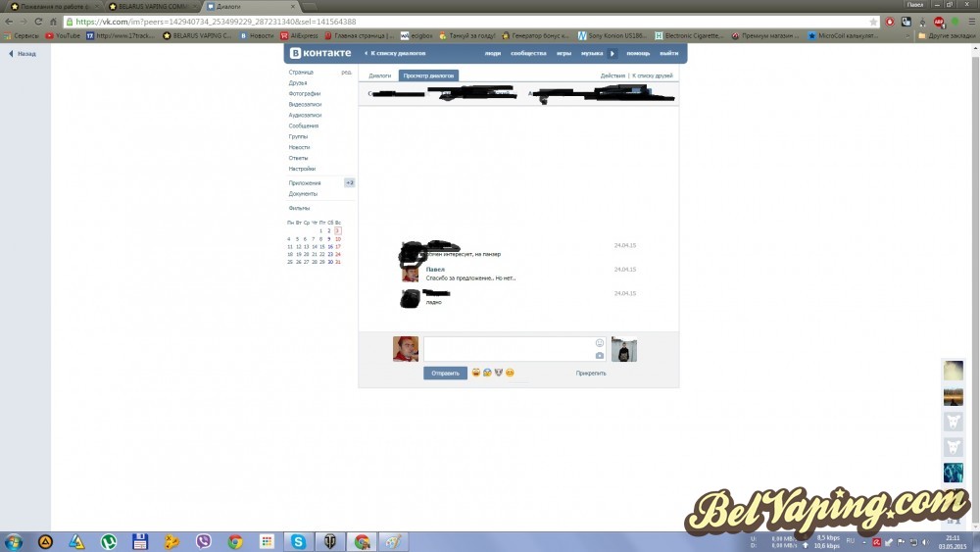Click the browser Back arrow button
Screen dimensions: 980x552
pos(9,22)
